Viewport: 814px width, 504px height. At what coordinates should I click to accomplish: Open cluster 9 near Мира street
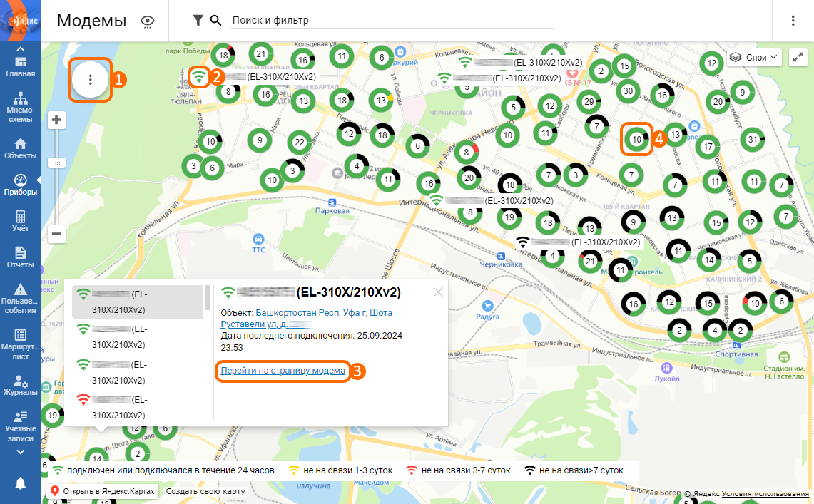[260, 140]
